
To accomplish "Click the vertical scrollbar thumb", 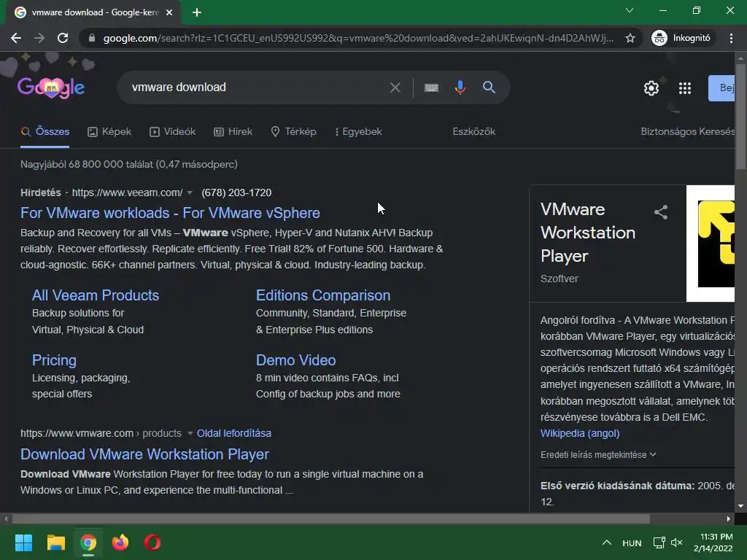I will point(741,116).
